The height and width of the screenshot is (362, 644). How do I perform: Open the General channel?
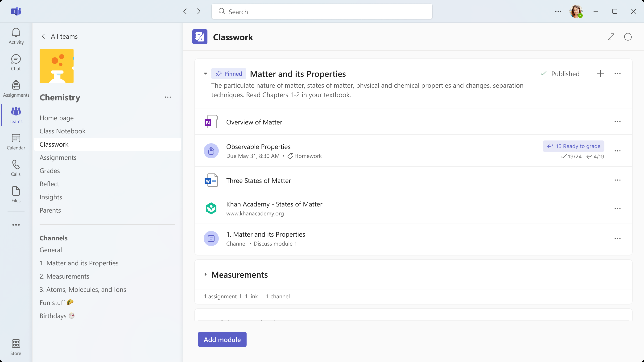tap(50, 250)
